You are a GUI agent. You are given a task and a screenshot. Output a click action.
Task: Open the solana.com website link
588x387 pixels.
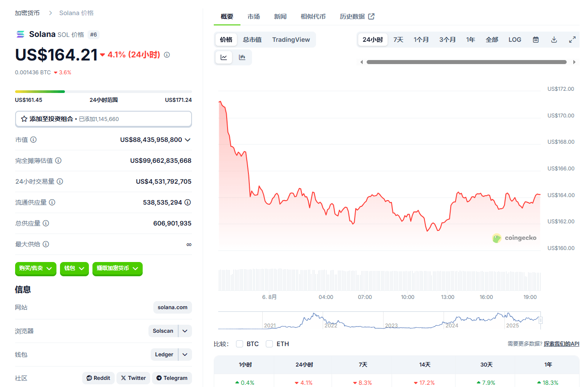tap(172, 307)
